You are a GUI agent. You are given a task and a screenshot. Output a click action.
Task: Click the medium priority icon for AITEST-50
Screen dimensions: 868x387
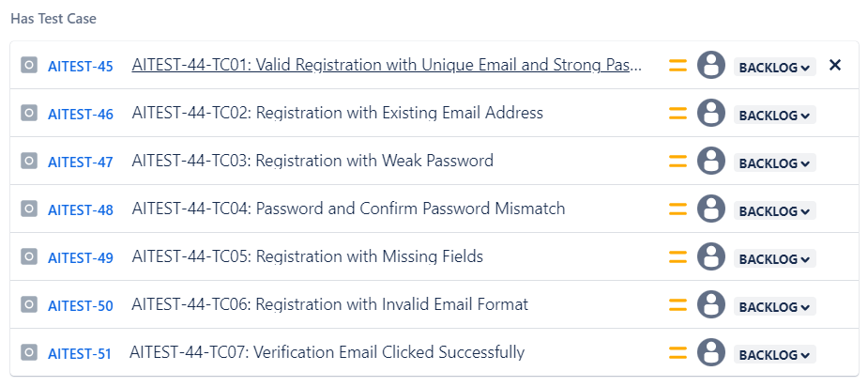(x=678, y=305)
